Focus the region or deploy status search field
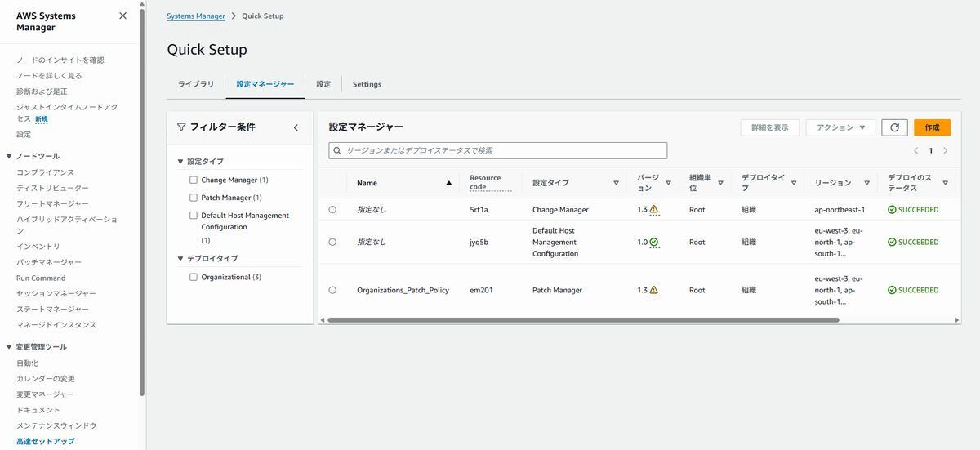 498,150
